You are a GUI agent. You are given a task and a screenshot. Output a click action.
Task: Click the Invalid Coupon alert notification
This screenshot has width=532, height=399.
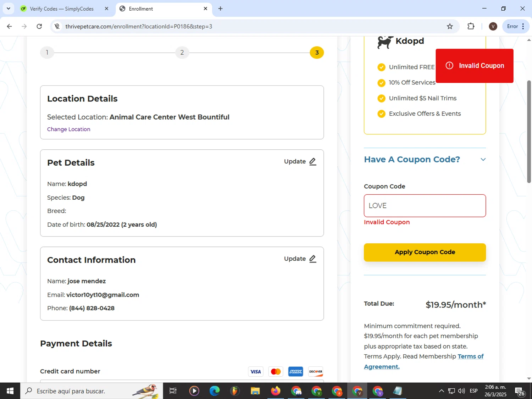point(475,66)
